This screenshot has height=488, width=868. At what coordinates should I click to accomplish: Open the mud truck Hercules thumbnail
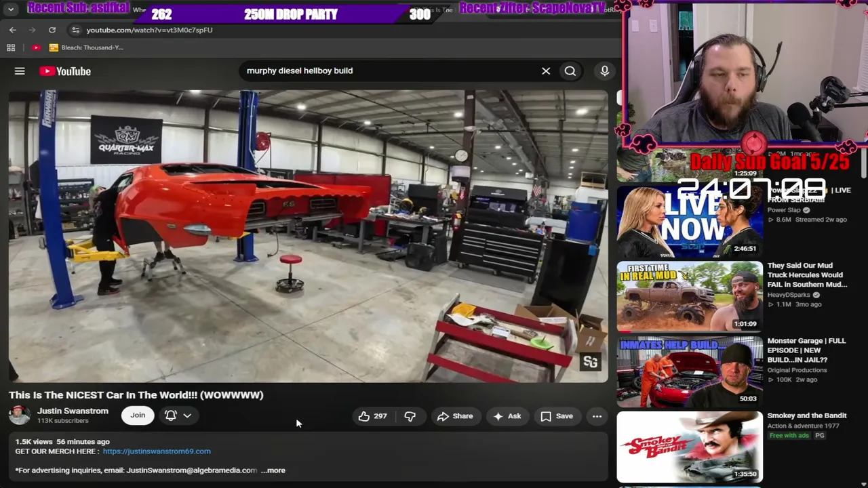coord(690,296)
